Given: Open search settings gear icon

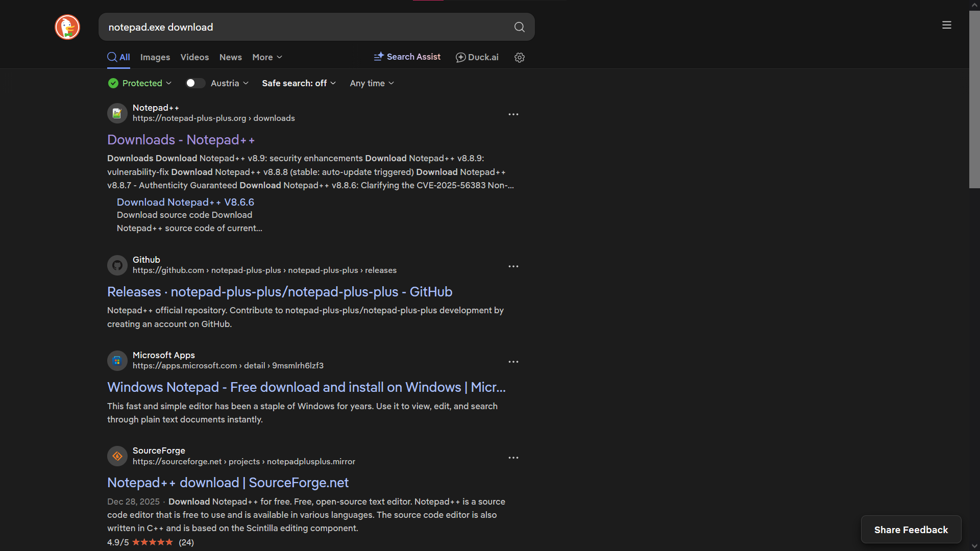Looking at the screenshot, I should [519, 58].
